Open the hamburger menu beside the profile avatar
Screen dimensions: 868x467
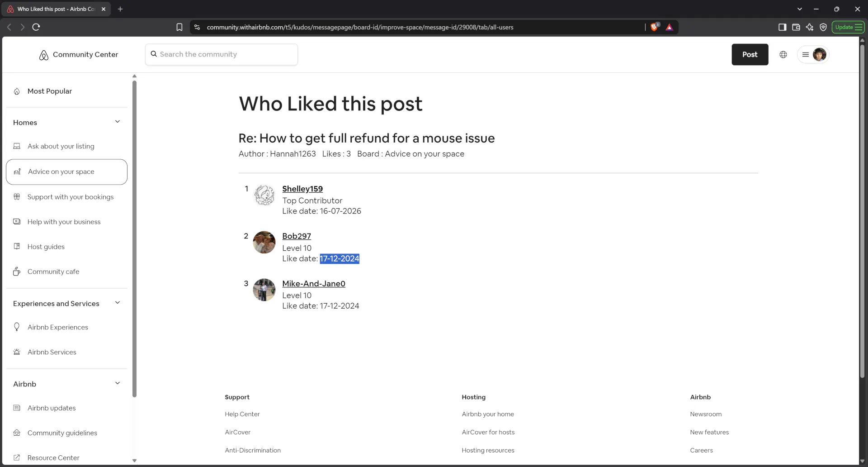click(x=805, y=54)
